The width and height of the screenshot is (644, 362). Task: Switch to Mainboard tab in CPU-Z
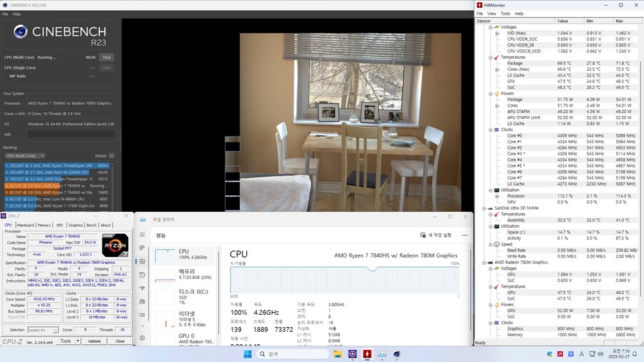[x=25, y=225]
